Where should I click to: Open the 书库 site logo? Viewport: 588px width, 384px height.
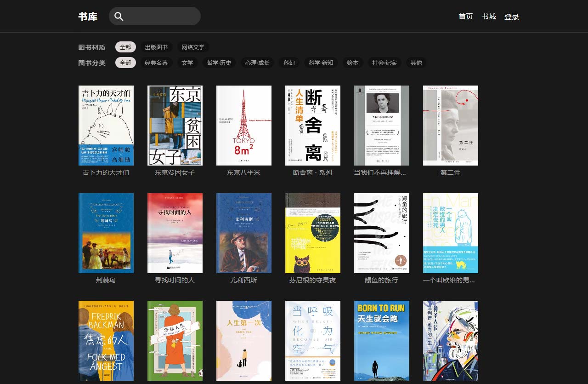tap(88, 17)
